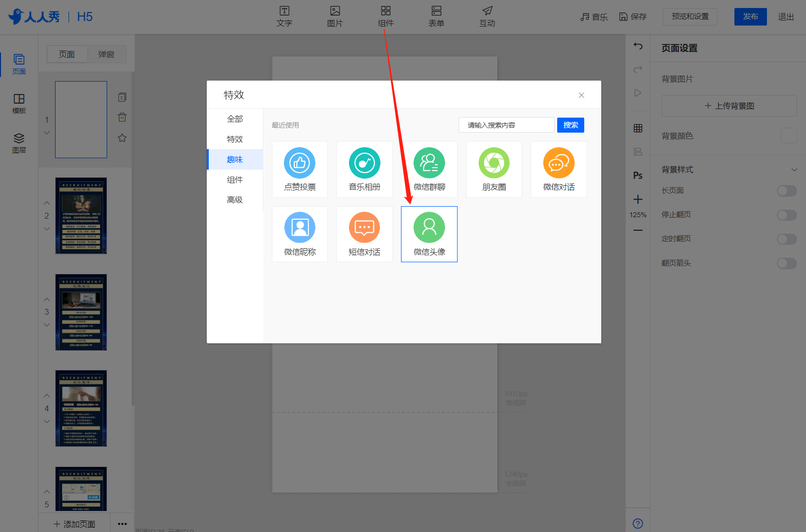Pick the 短信对话 component
Screen dimensions: 806x532
[364, 234]
